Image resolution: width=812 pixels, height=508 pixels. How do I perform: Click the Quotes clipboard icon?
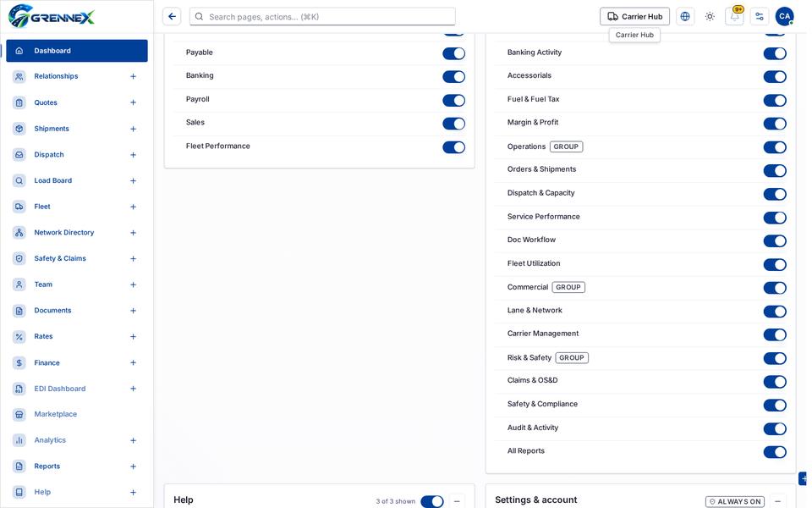19,102
